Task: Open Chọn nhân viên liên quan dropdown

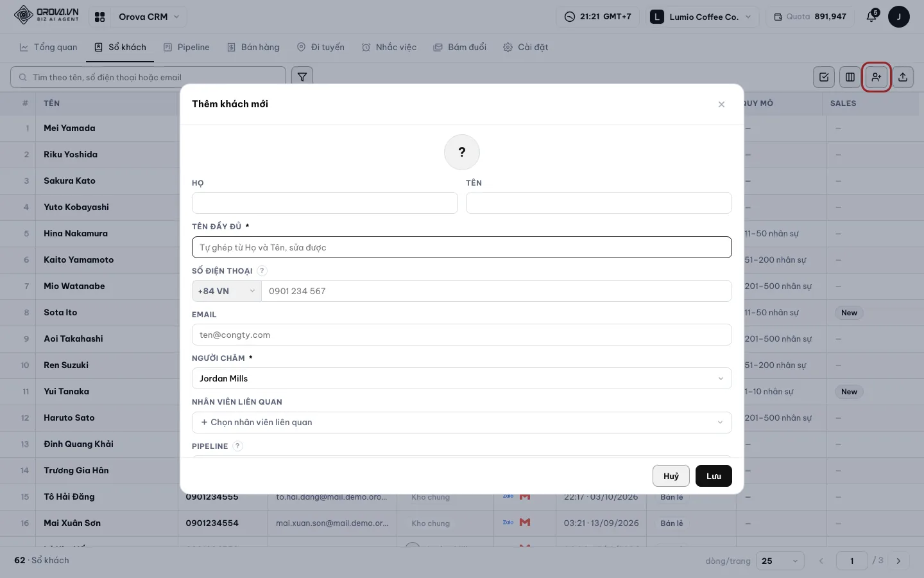Action: tap(462, 422)
